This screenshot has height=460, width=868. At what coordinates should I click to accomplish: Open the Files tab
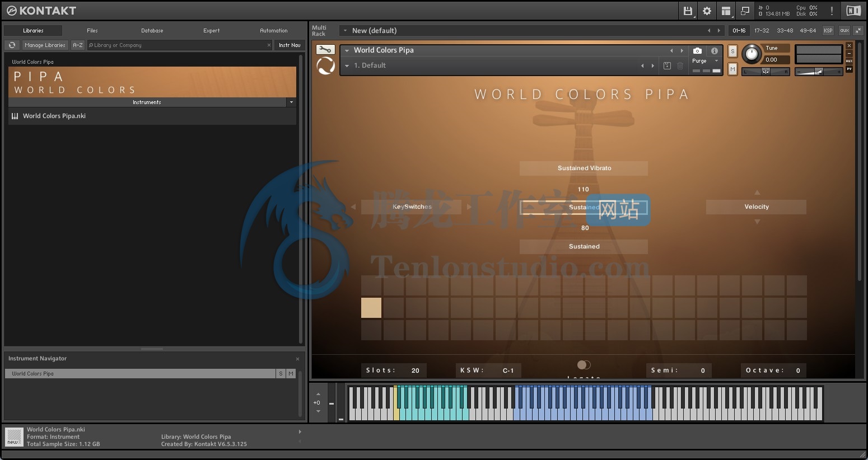(92, 31)
